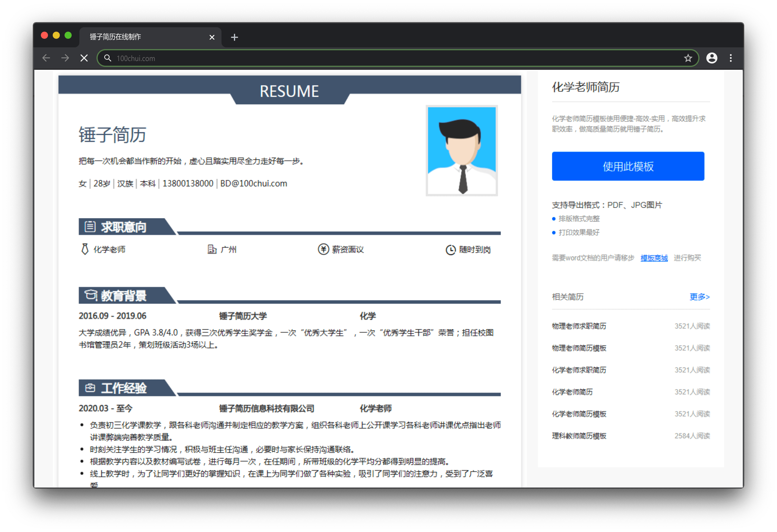Click the browser back arrow
Viewport: 777px width, 532px height.
pyautogui.click(x=46, y=58)
